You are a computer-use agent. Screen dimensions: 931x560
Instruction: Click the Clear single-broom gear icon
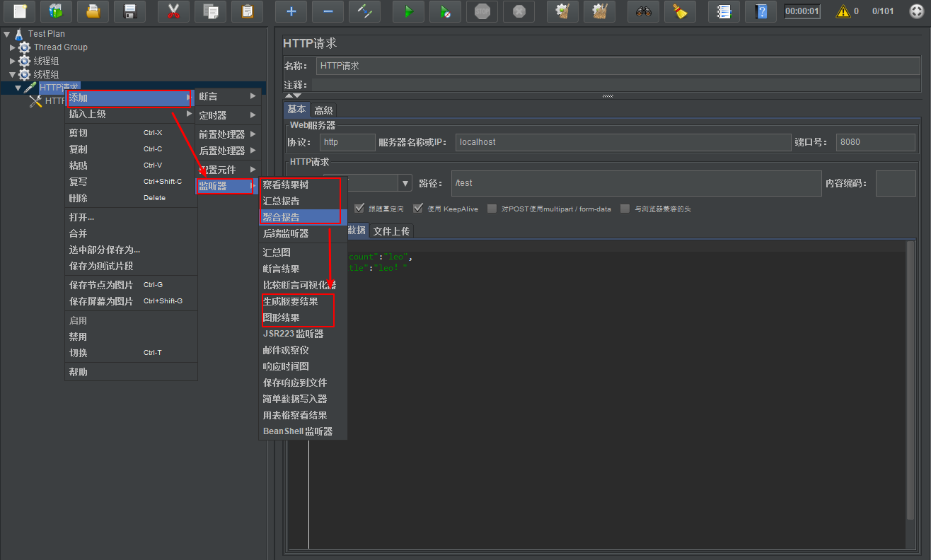(x=562, y=11)
